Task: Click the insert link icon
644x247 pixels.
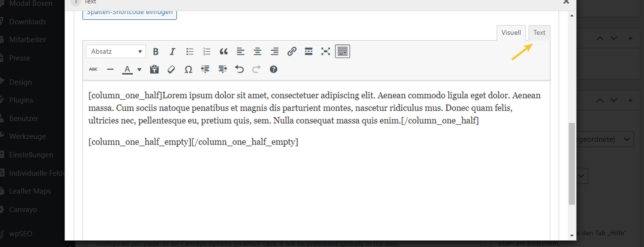Action: (292, 51)
